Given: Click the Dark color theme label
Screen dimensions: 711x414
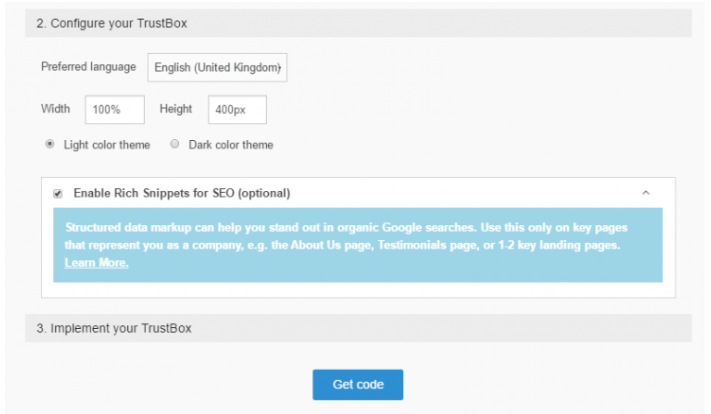Looking at the screenshot, I should point(231,145).
